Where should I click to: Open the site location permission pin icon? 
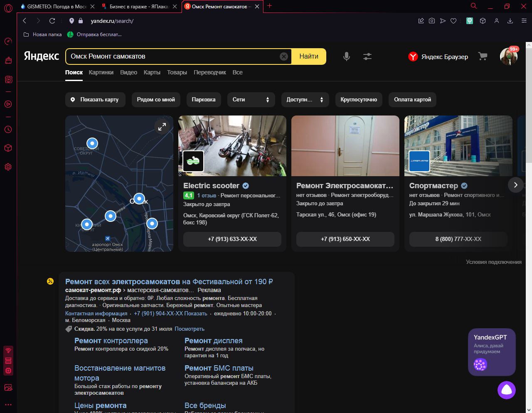[x=71, y=21]
